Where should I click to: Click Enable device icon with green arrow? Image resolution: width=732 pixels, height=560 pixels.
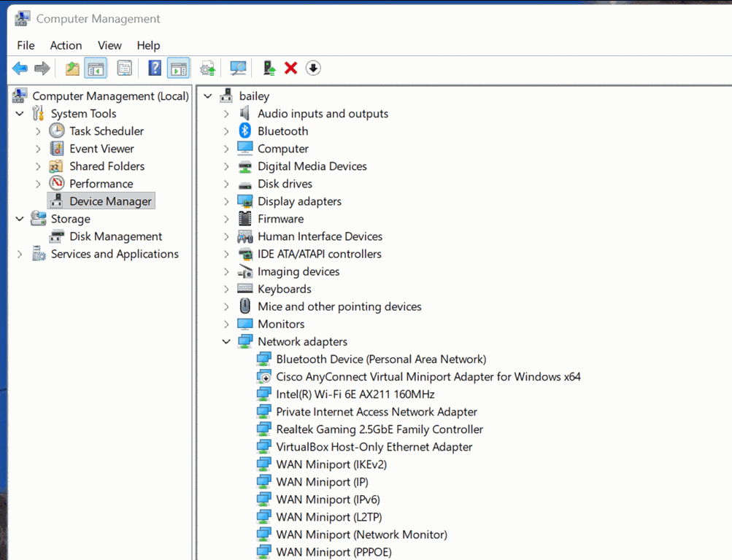tap(269, 69)
